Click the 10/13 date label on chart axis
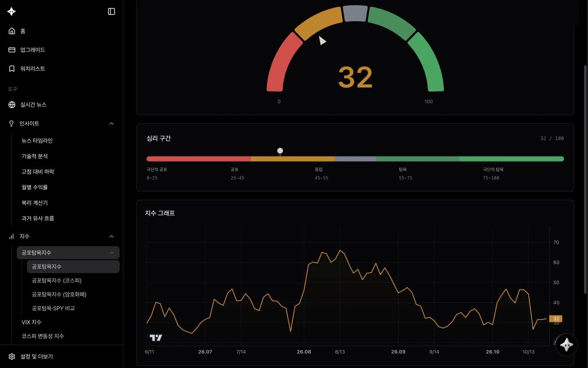 [x=528, y=352]
